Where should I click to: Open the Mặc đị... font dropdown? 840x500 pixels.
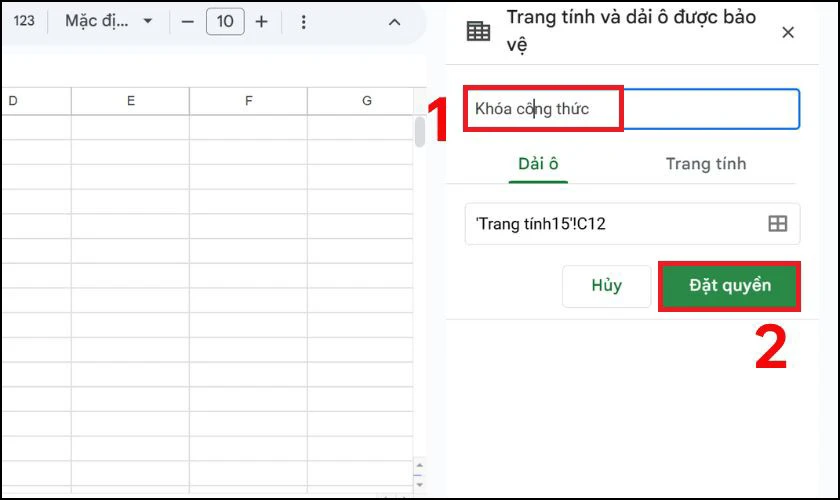pyautogui.click(x=109, y=21)
